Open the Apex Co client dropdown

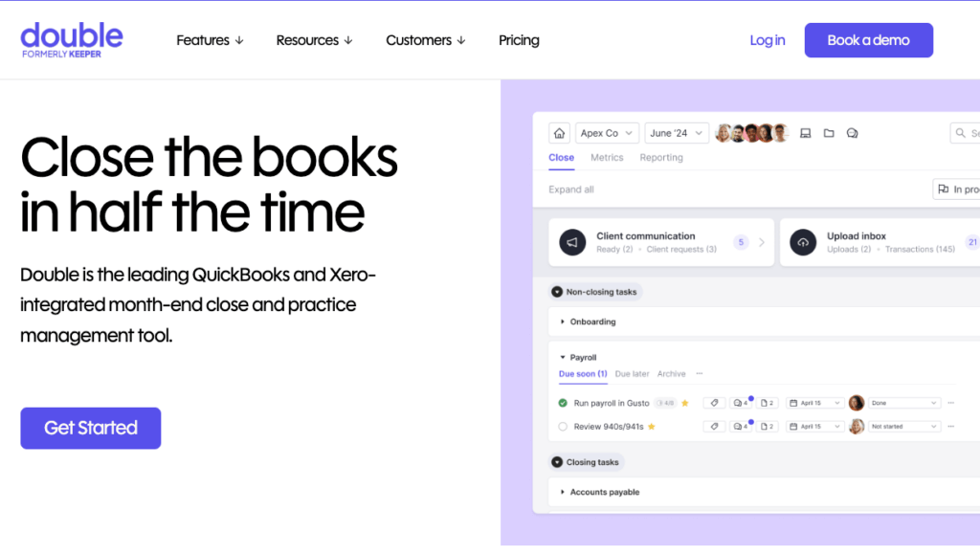click(x=606, y=133)
